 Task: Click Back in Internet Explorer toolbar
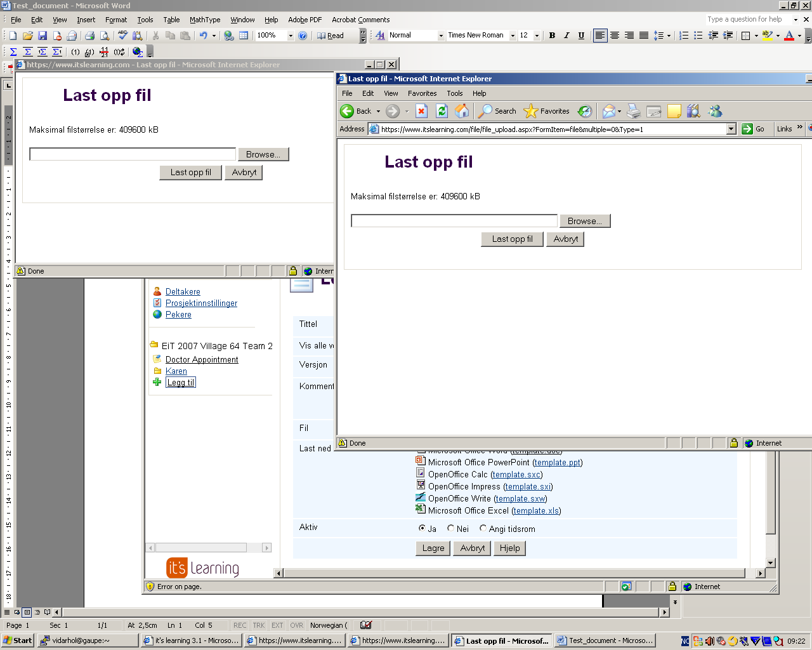[357, 111]
